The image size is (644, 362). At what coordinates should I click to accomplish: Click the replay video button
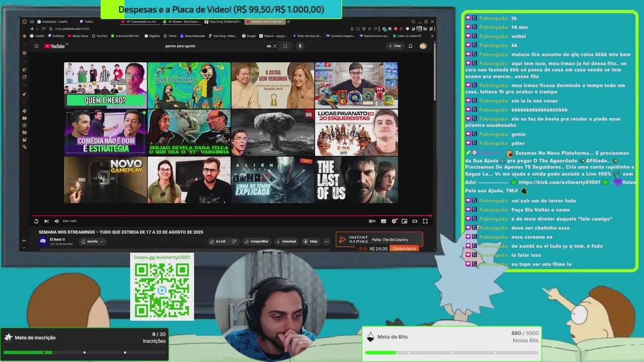(x=36, y=221)
